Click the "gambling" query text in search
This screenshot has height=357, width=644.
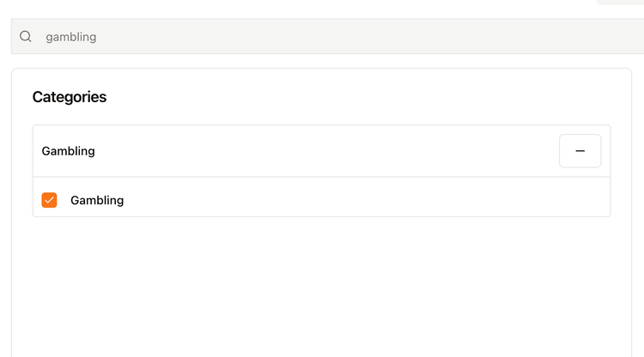coord(71,37)
